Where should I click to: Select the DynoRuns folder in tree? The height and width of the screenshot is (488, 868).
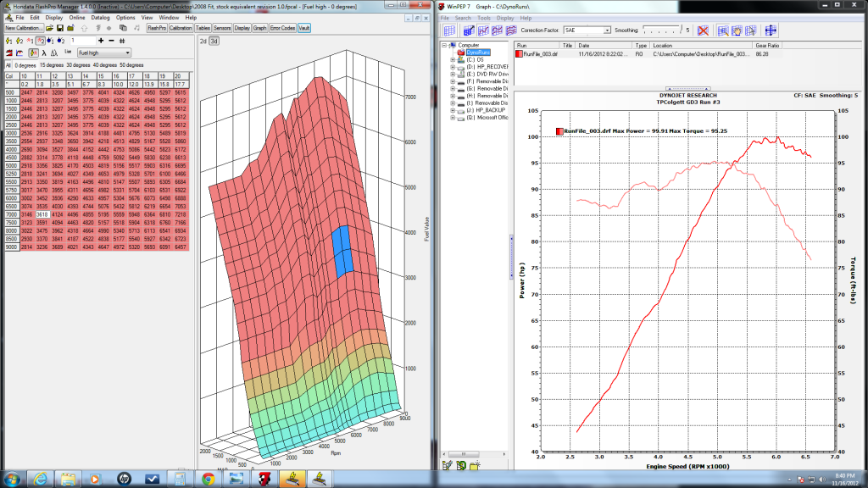(x=478, y=53)
